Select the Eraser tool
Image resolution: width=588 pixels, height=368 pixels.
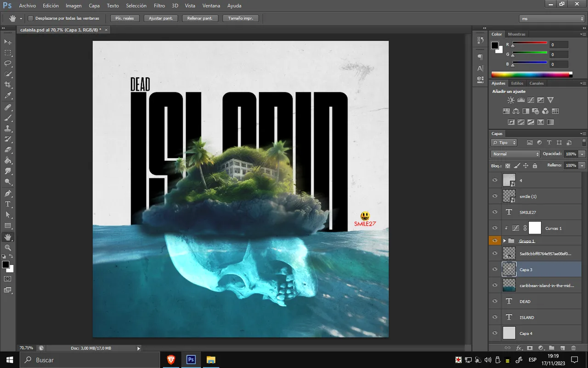pos(8,150)
